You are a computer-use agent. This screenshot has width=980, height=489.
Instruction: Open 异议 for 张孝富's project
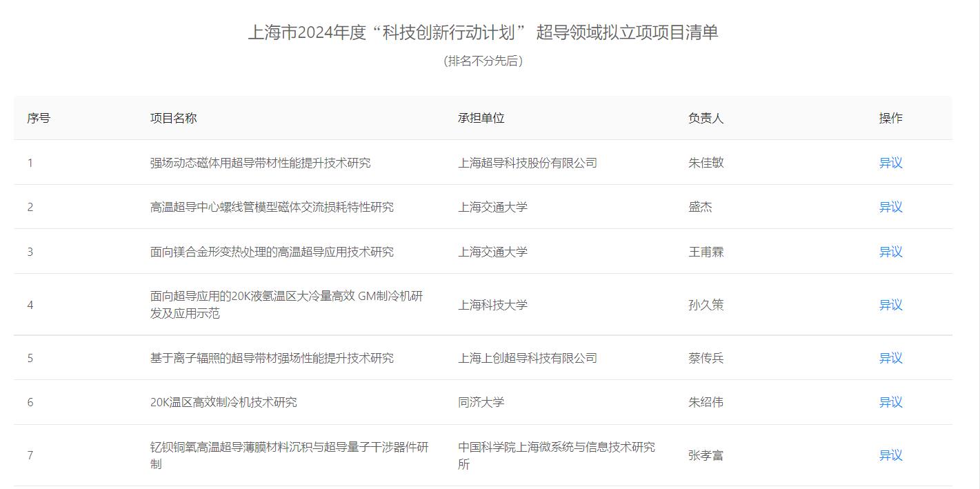tap(890, 455)
